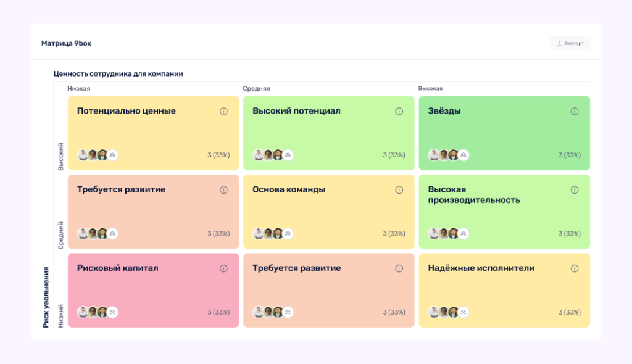Click info icon on Рисковый капитал card
632x364 pixels.
[x=223, y=268]
